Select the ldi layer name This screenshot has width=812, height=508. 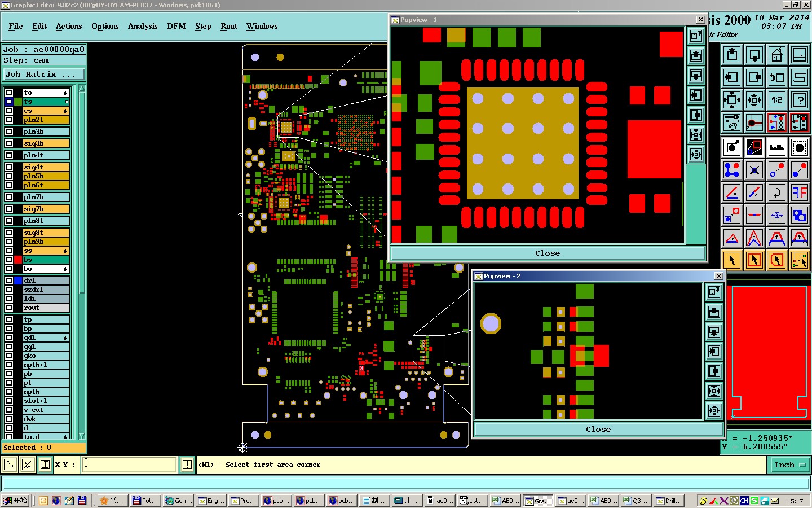coord(46,299)
